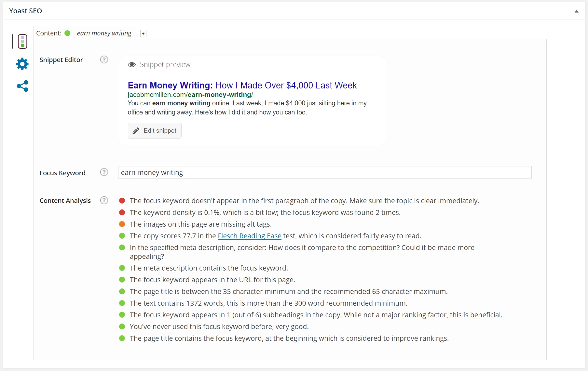Click 'The focus keyword appears in the URL' line
The image size is (588, 371).
point(212,280)
